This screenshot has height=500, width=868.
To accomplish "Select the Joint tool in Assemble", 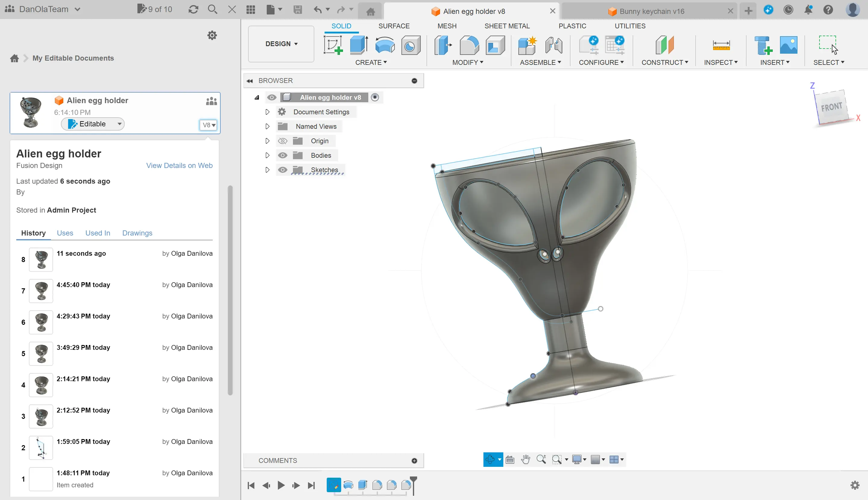I will coord(553,45).
